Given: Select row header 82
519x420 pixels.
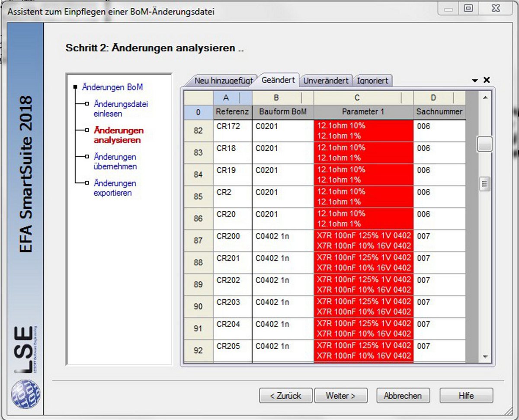Looking at the screenshot, I should click(198, 131).
